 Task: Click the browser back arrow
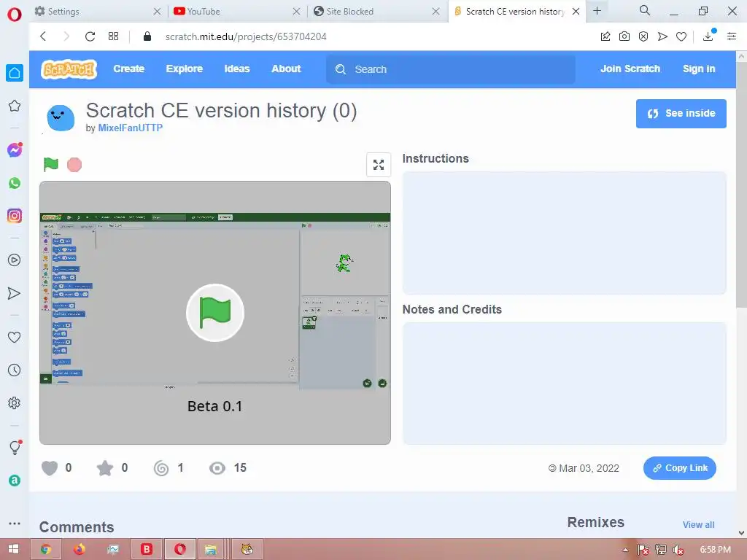point(43,36)
